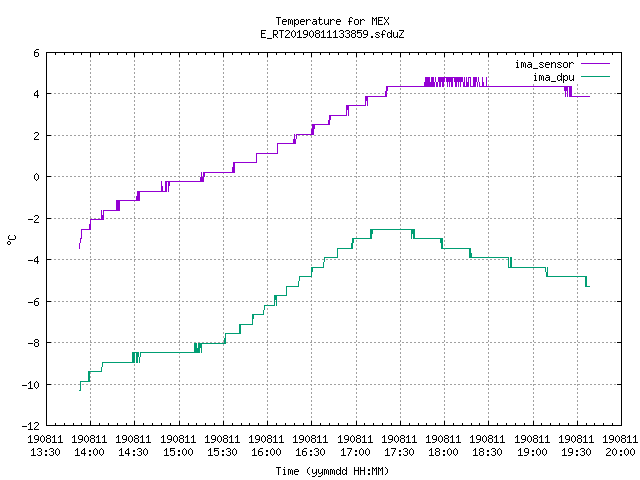Click the x-axis tick label '17:00'
Image resolution: width=640 pixels, height=480 pixels.
pyautogui.click(x=356, y=452)
